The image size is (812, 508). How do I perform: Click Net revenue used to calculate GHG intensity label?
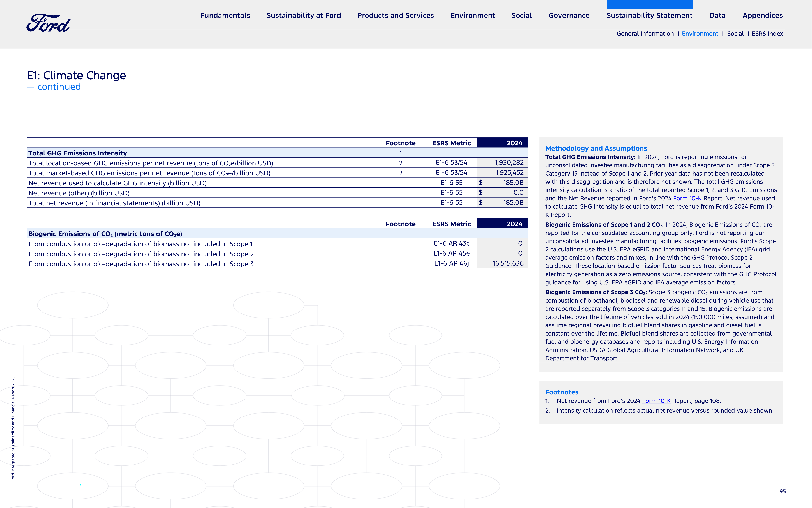tap(118, 183)
